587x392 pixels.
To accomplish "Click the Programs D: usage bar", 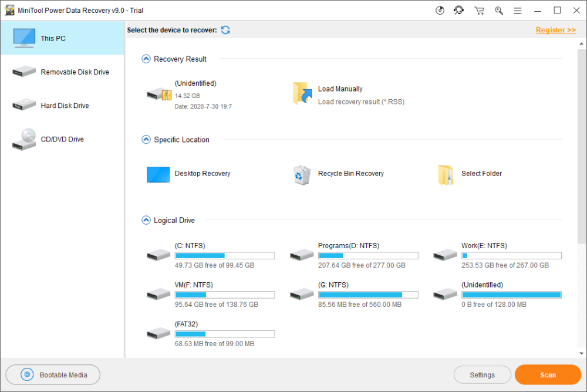I will (369, 256).
